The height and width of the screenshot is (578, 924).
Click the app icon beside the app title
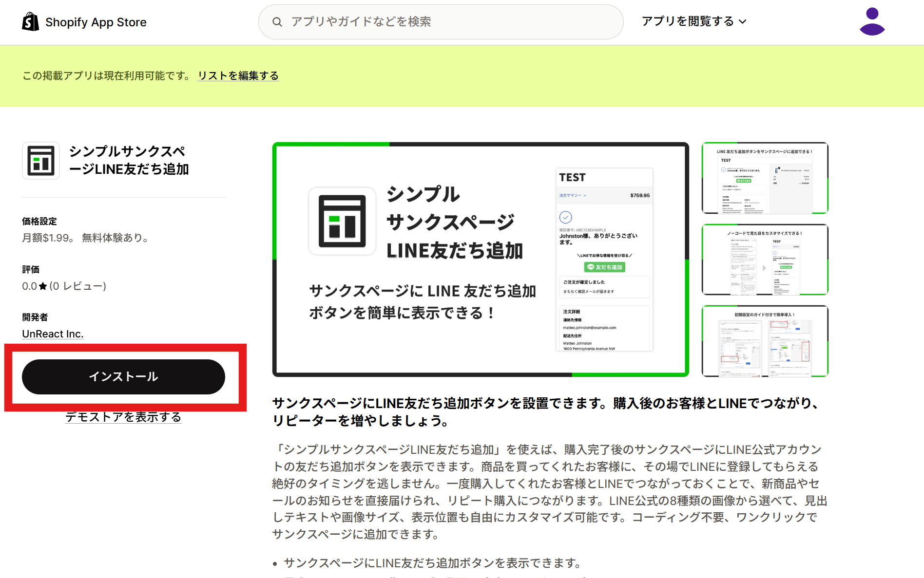41,161
